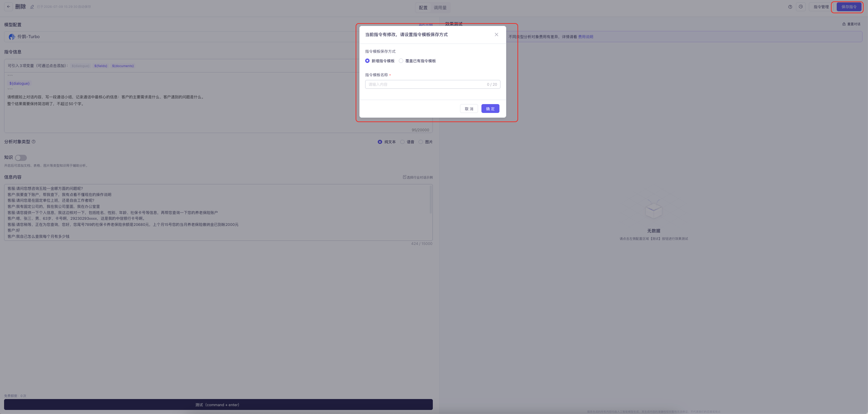The height and width of the screenshot is (414, 868).
Task: Choose 纯文本 as analysis object type
Action: [x=380, y=142]
